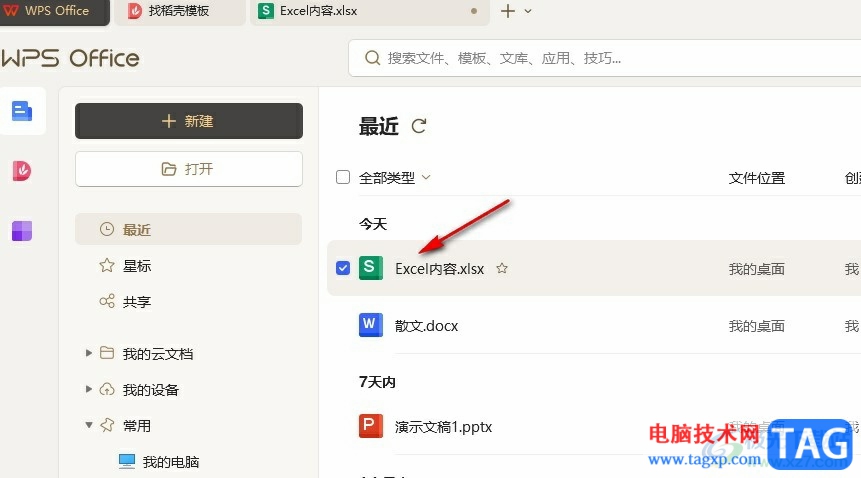861x478 pixels.
Task: Select 最近 in the sidebar
Action: (188, 229)
